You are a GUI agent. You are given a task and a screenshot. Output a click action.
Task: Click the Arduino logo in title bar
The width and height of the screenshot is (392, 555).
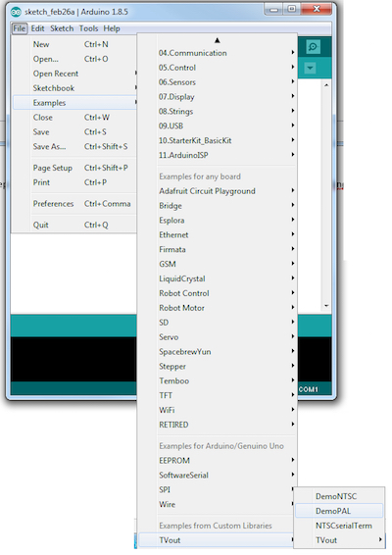coord(16,12)
